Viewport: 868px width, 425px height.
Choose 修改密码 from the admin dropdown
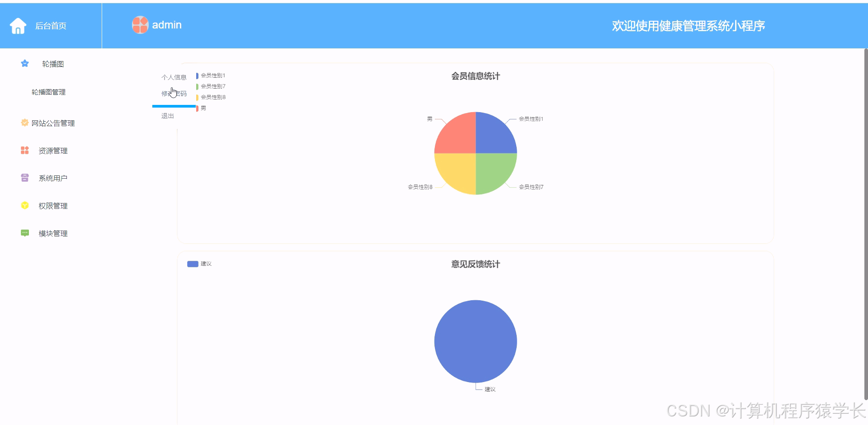[174, 94]
